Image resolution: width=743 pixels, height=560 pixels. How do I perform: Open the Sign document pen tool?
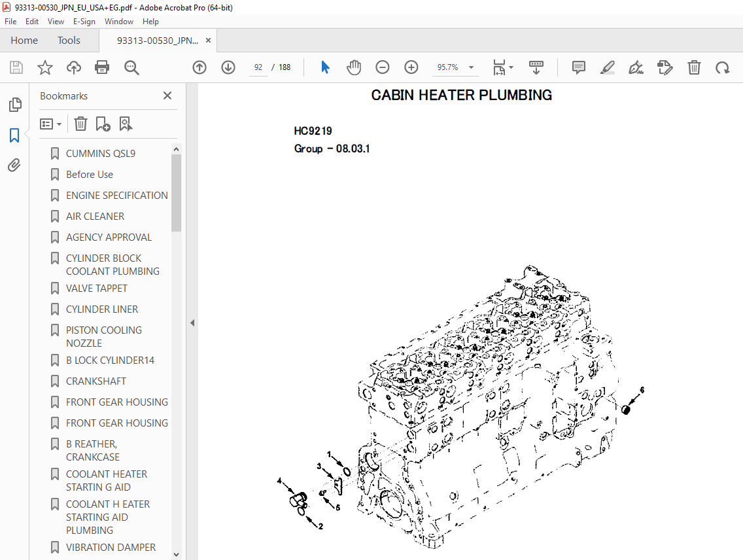point(636,67)
